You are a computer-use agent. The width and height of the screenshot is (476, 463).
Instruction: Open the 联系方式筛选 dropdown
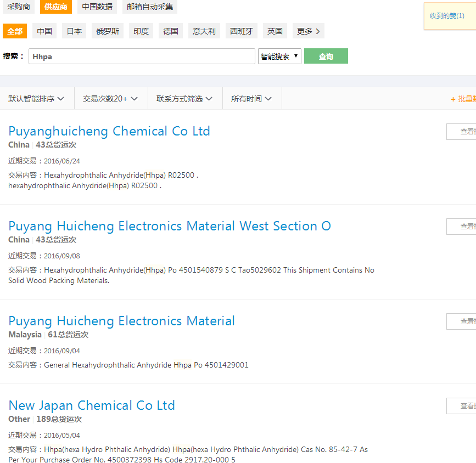(x=184, y=99)
